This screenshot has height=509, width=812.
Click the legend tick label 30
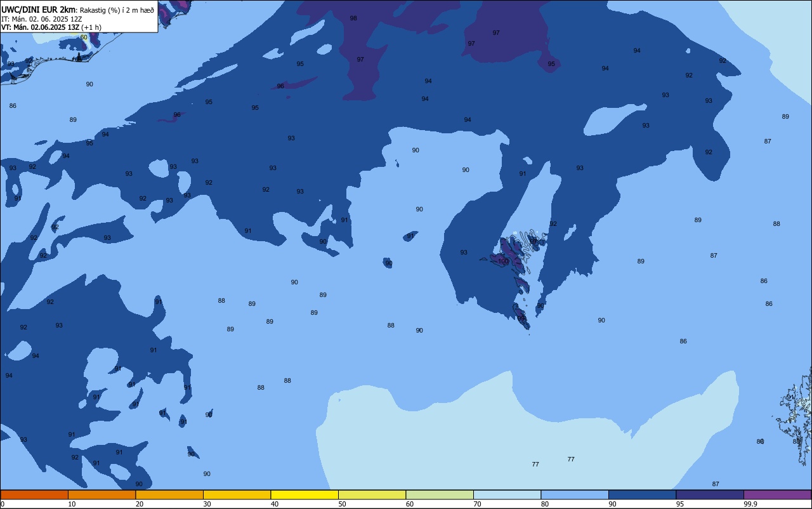(207, 504)
